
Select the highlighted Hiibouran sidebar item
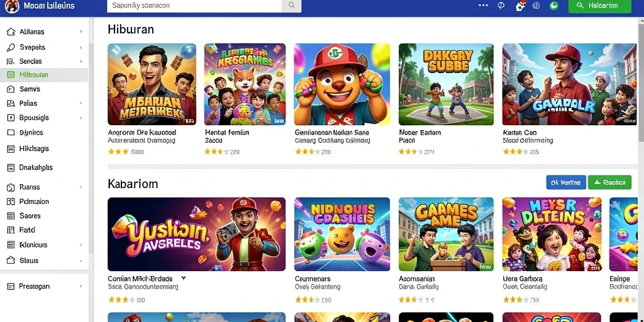coord(44,75)
